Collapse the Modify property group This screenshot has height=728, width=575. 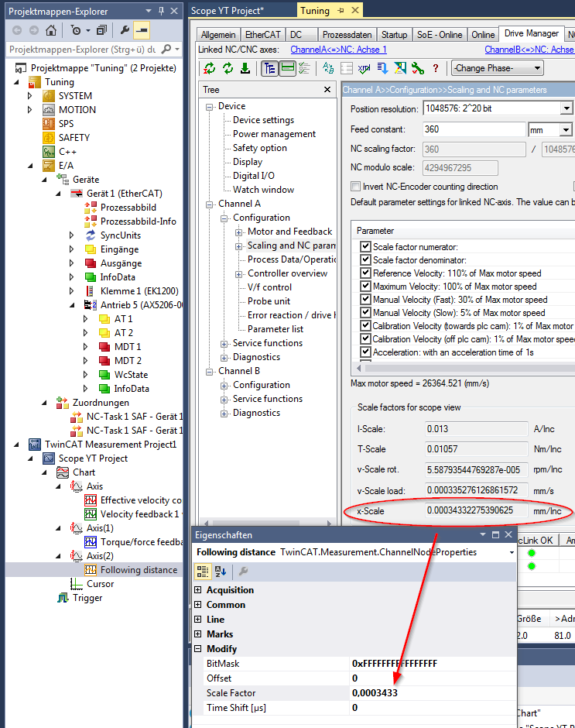(x=198, y=648)
